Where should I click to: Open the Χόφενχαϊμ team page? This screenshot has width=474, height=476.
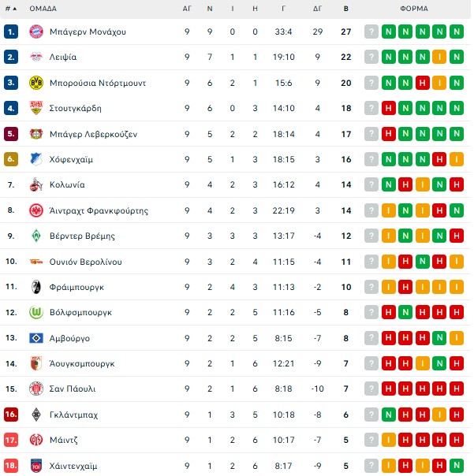(72, 159)
